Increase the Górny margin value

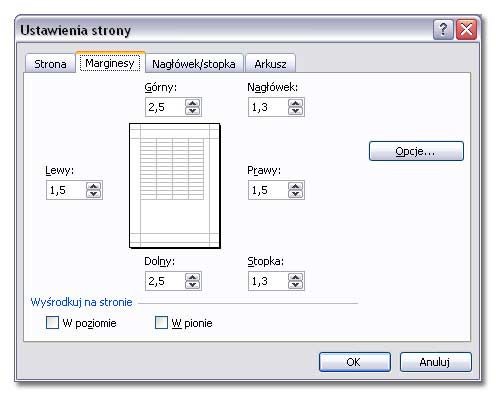point(193,103)
